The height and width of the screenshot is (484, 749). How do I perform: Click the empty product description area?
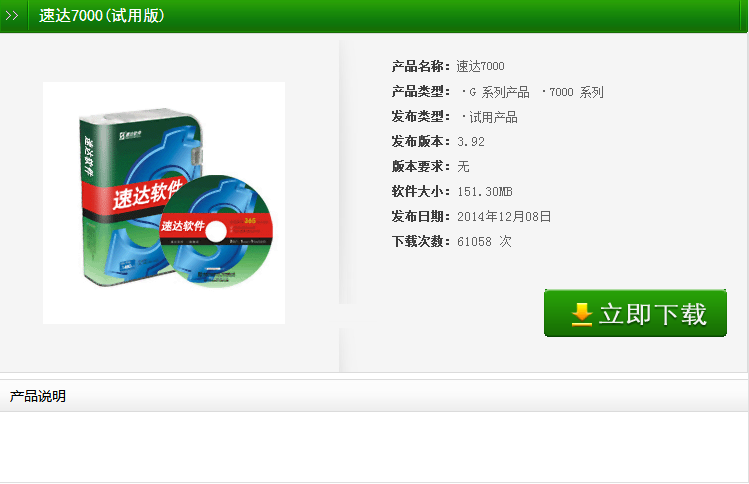pos(374,447)
